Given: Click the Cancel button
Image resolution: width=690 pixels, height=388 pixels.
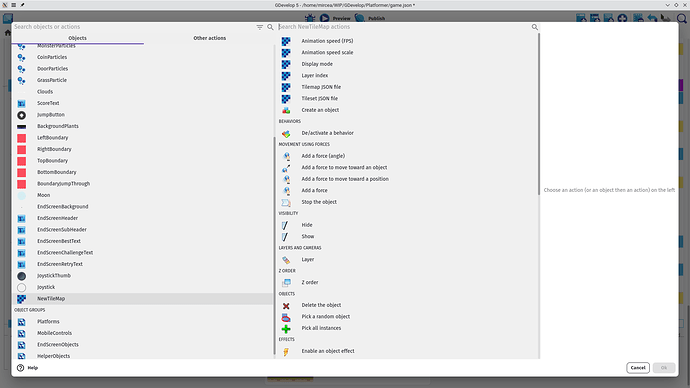Looking at the screenshot, I should 638,368.
